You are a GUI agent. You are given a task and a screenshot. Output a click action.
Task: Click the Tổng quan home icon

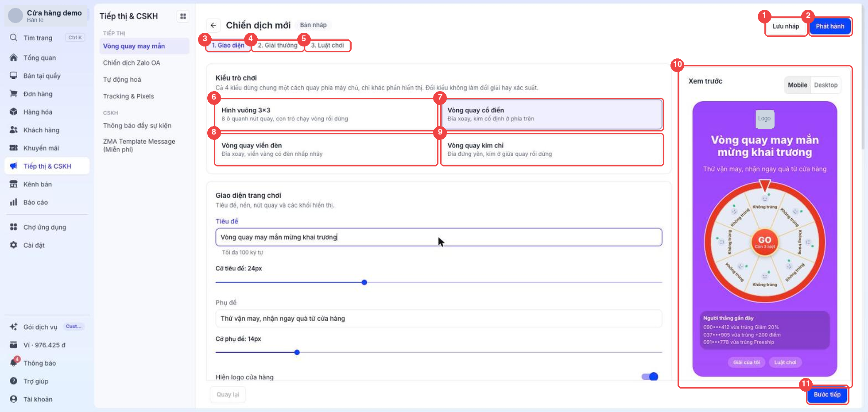[x=14, y=58]
